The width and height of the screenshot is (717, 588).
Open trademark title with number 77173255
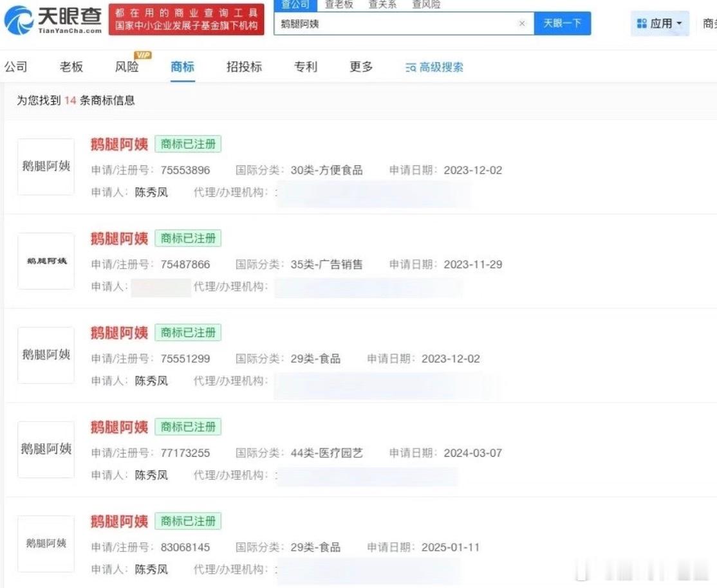point(119,427)
